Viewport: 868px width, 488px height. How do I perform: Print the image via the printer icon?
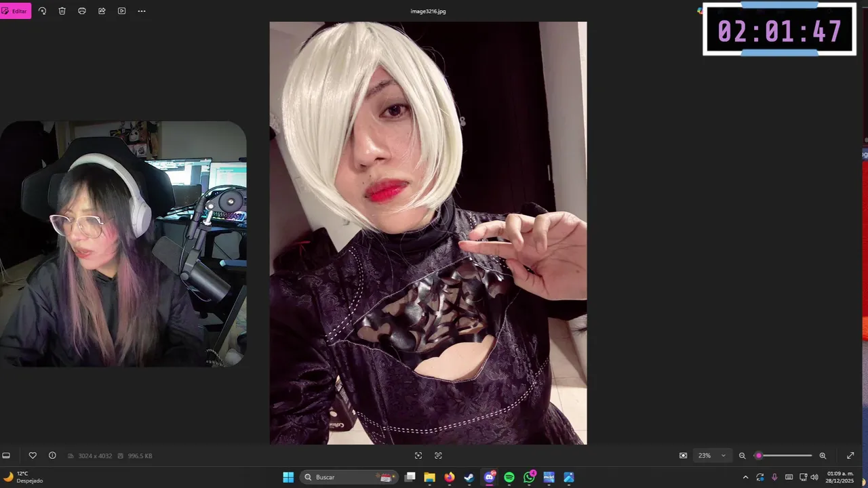[x=82, y=11]
